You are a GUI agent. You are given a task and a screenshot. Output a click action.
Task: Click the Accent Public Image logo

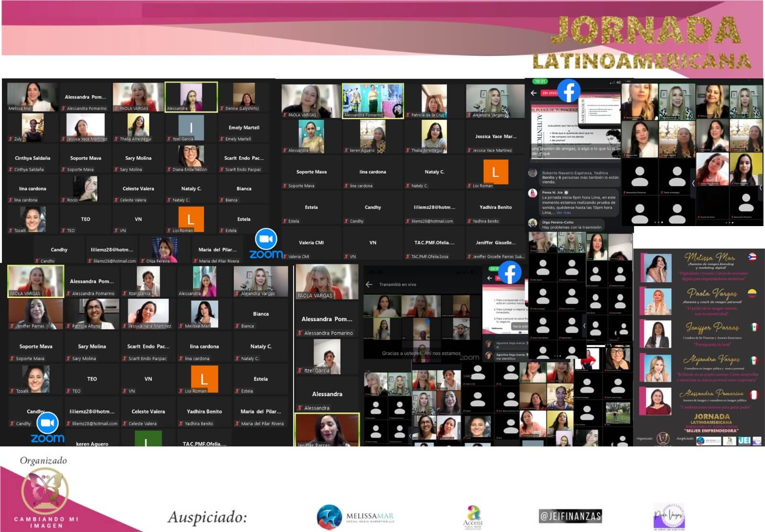472,516
